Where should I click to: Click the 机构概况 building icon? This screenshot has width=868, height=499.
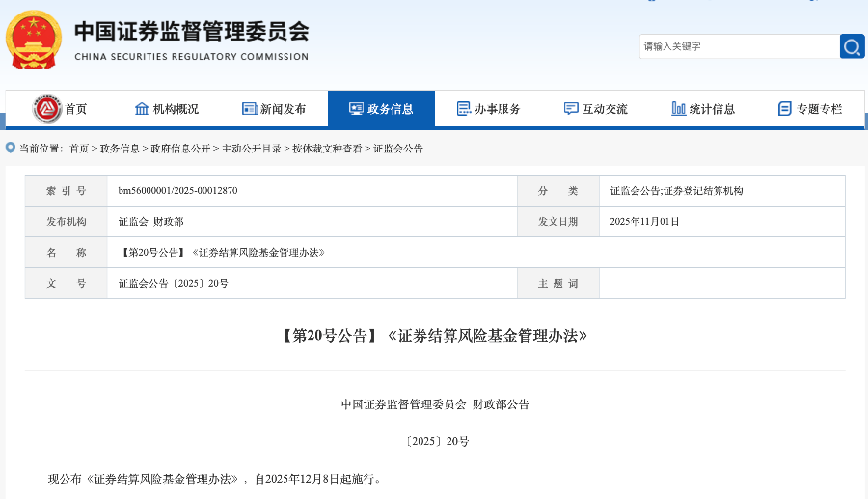click(142, 109)
